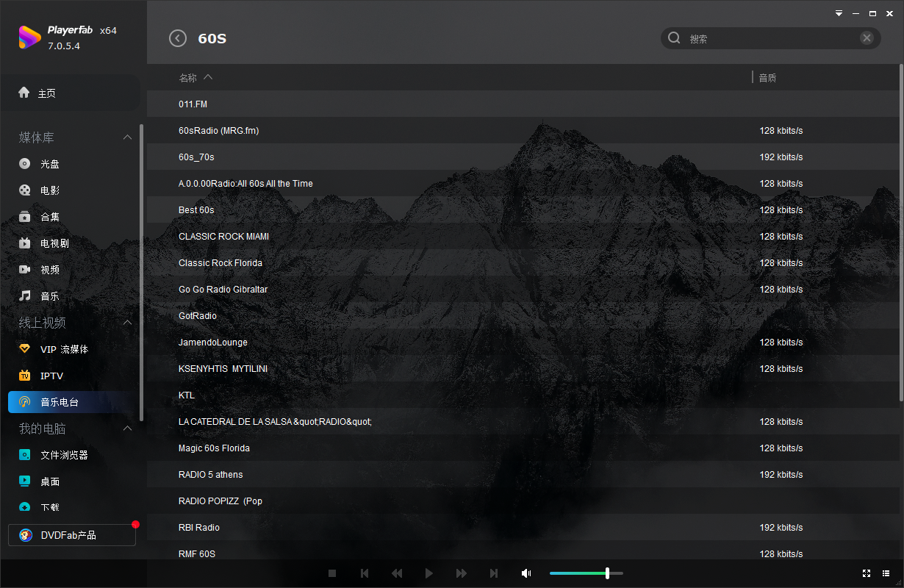The width and height of the screenshot is (904, 588).
Task: Collapse the 媒体库 section
Action: point(127,137)
